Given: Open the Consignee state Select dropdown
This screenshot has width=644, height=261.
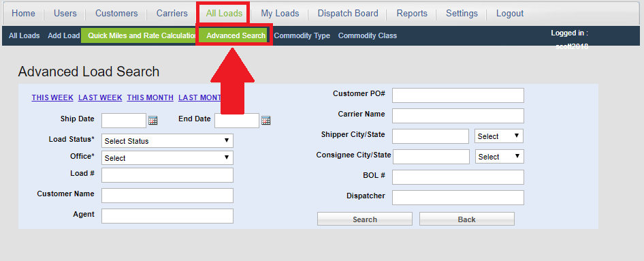Looking at the screenshot, I should [500, 157].
